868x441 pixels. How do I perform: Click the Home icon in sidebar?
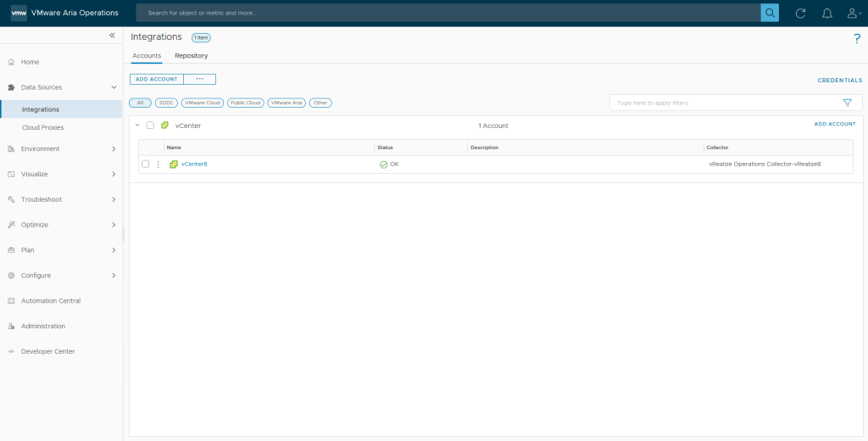click(x=11, y=62)
